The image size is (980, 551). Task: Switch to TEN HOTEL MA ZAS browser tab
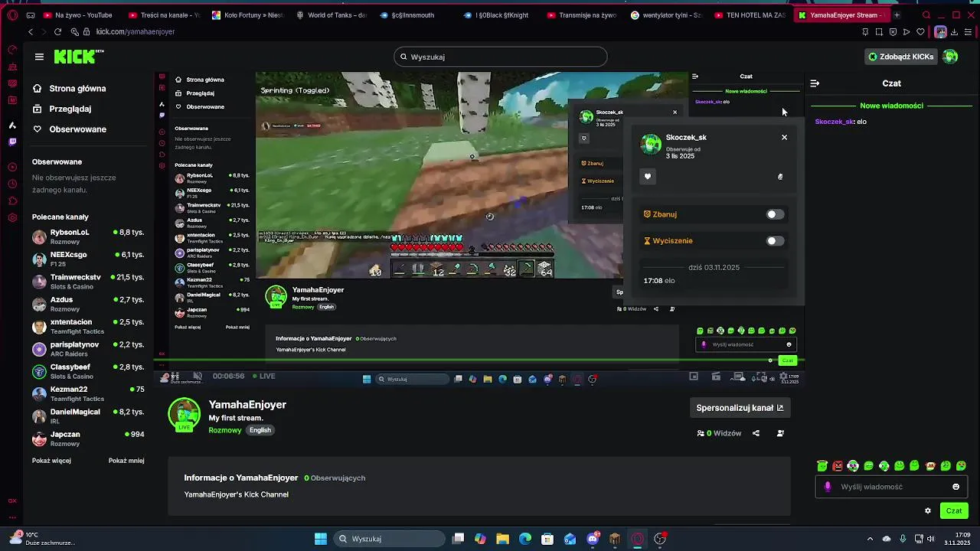click(x=751, y=15)
